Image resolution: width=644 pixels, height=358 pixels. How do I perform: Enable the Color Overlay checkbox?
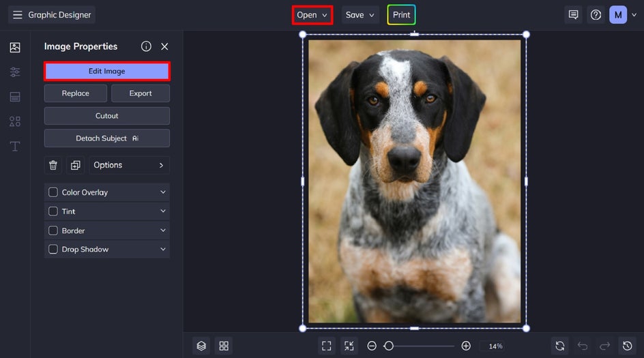(53, 192)
